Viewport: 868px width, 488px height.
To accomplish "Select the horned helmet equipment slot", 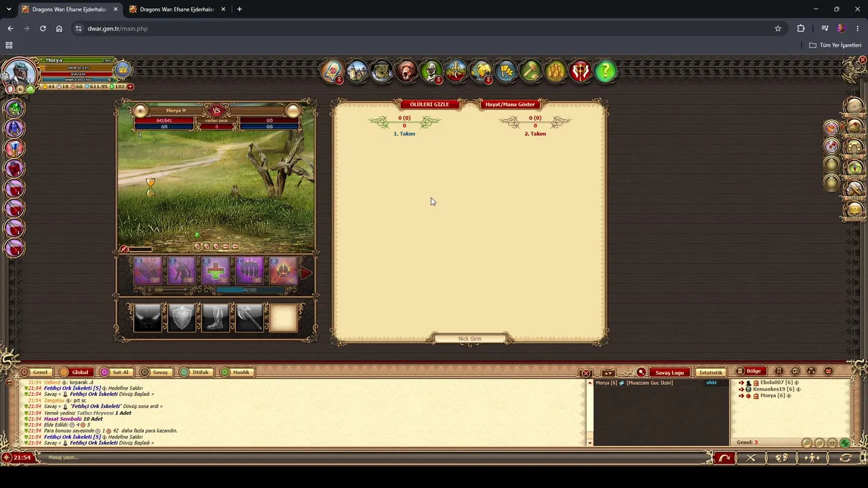I will [x=148, y=318].
